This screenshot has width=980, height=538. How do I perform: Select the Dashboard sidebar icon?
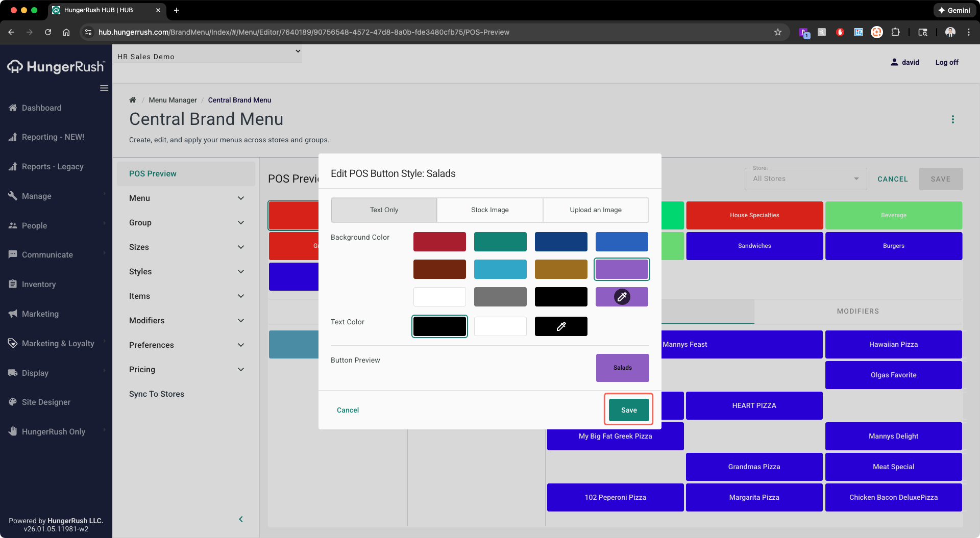click(x=12, y=108)
